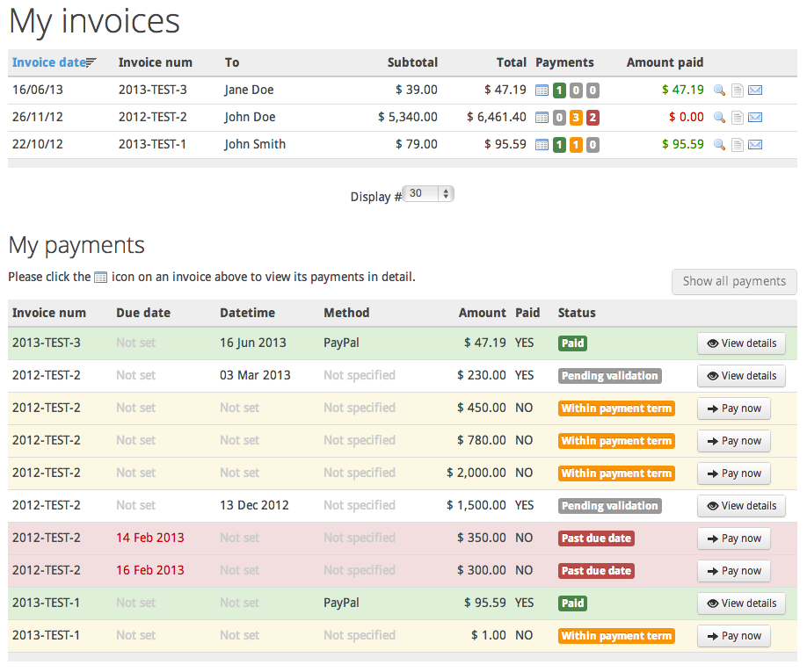Viewport: 807px width, 672px height.
Task: Select the recipient name John Smith
Action: [x=255, y=144]
